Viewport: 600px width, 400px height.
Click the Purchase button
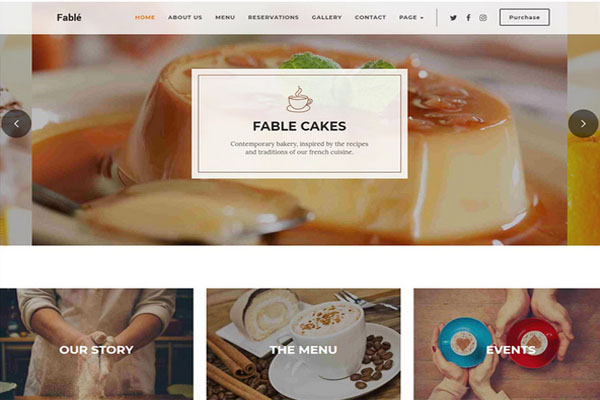(x=525, y=17)
